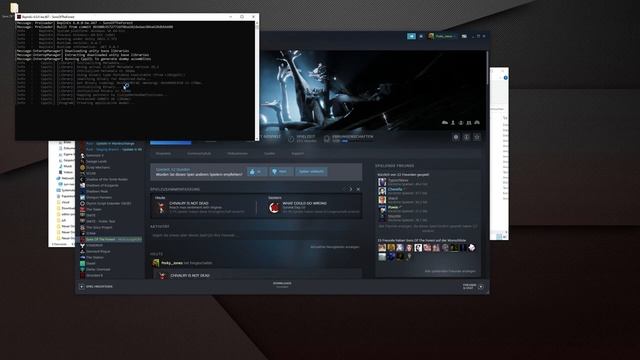
Task: Open game settings gear icon
Action: tap(456, 138)
